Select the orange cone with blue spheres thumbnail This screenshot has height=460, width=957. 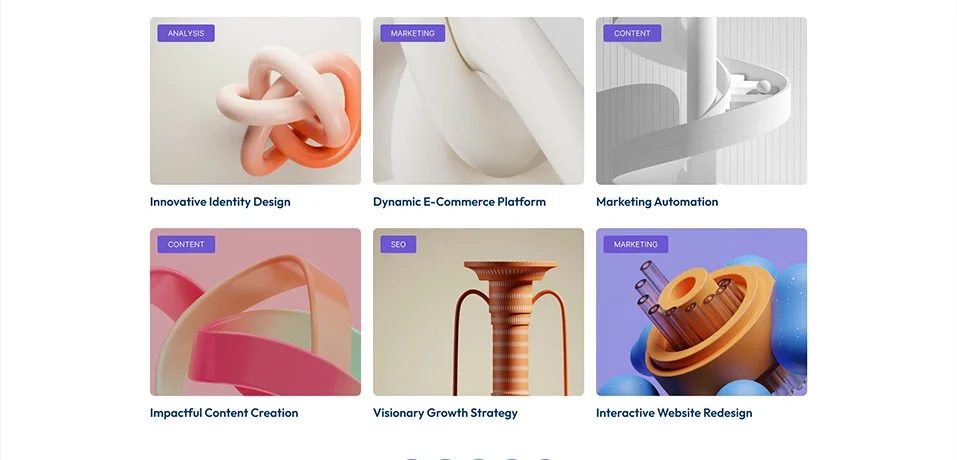coord(701,312)
